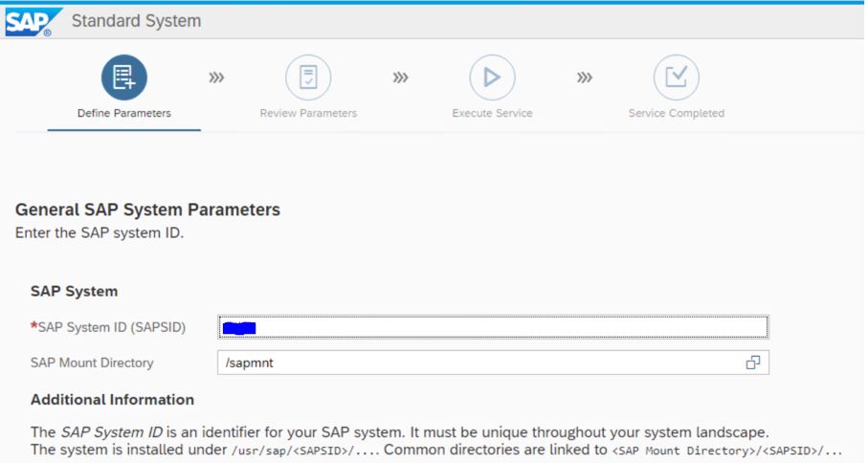Select the Execute Service play icon
This screenshot has width=868, height=463.
492,77
